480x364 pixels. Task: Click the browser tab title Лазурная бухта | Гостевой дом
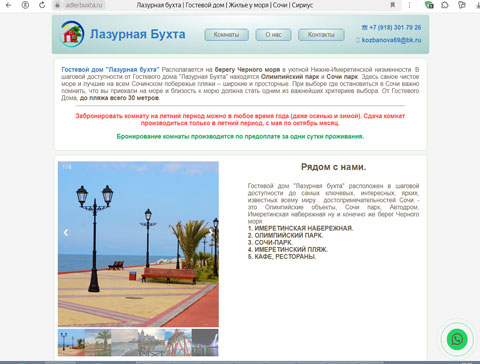(x=225, y=5)
